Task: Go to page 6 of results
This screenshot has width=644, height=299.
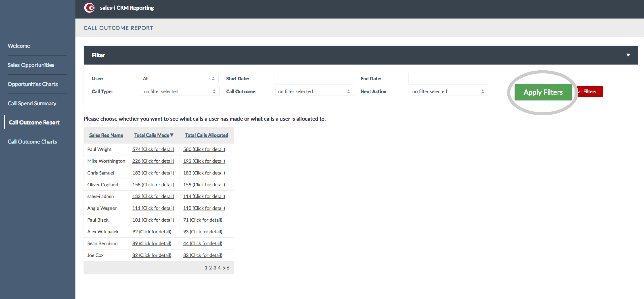Action: pyautogui.click(x=228, y=268)
